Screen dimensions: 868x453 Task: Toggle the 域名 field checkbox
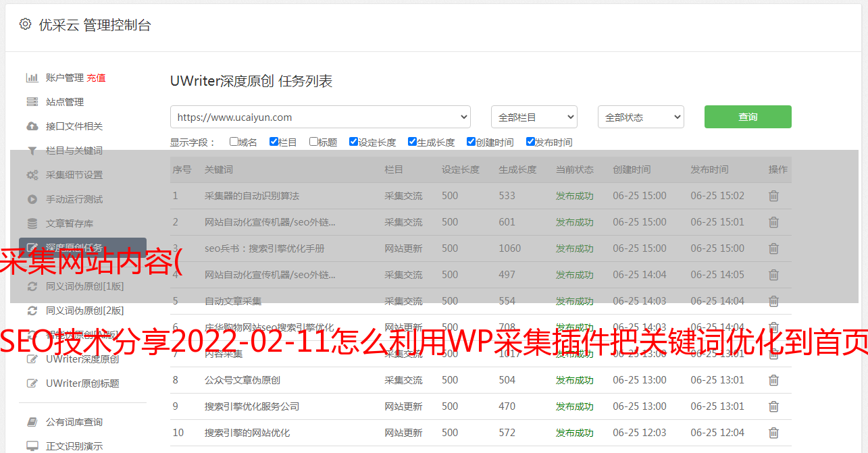(234, 142)
